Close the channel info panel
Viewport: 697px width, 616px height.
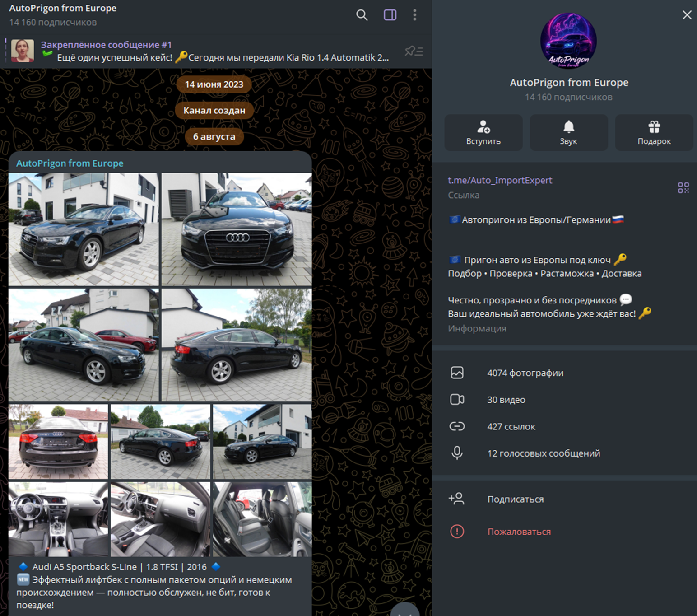pos(687,15)
